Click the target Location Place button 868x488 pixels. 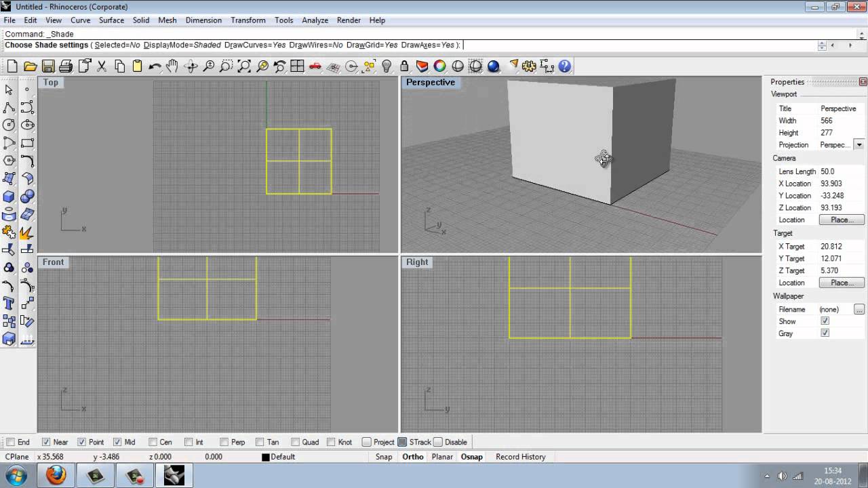[x=842, y=283]
